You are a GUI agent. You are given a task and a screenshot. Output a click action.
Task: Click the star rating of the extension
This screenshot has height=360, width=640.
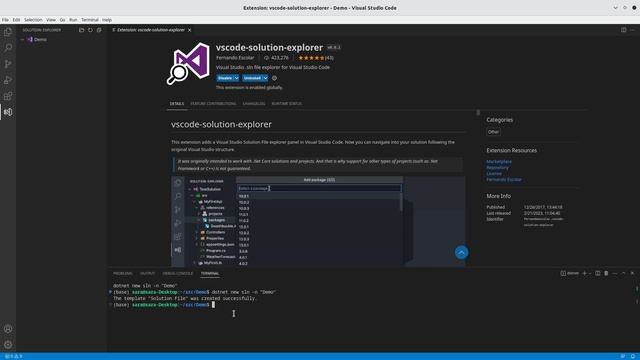click(316, 58)
